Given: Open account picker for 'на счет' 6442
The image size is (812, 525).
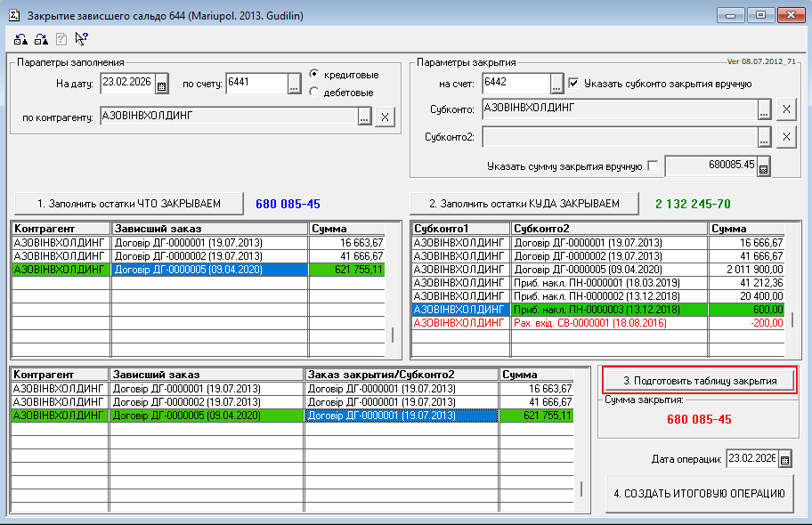Looking at the screenshot, I should click(x=557, y=84).
